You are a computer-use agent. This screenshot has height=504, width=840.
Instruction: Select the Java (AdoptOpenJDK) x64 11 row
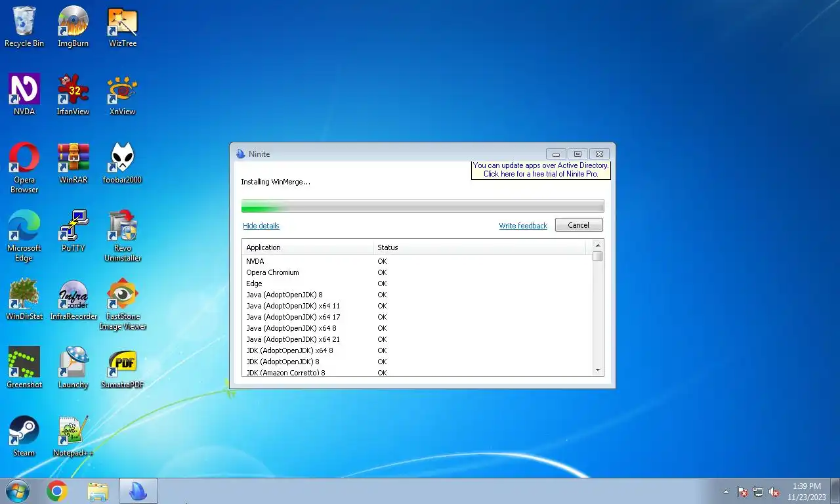[x=417, y=306]
